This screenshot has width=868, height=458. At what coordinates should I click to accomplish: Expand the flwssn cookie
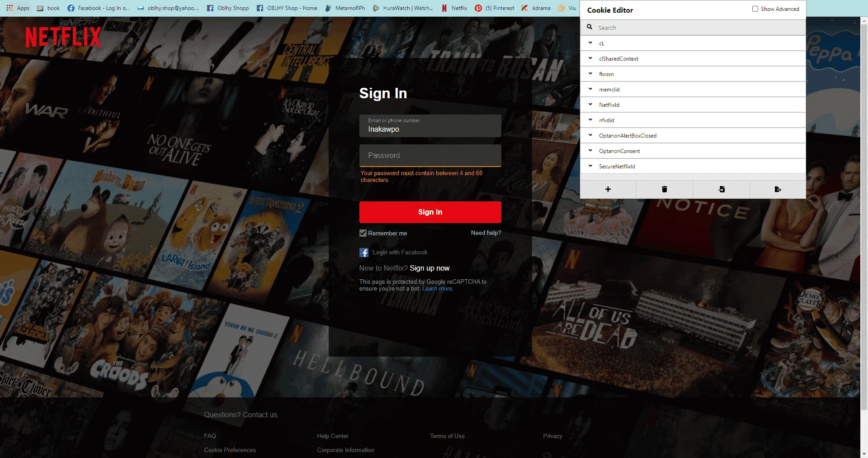693,74
